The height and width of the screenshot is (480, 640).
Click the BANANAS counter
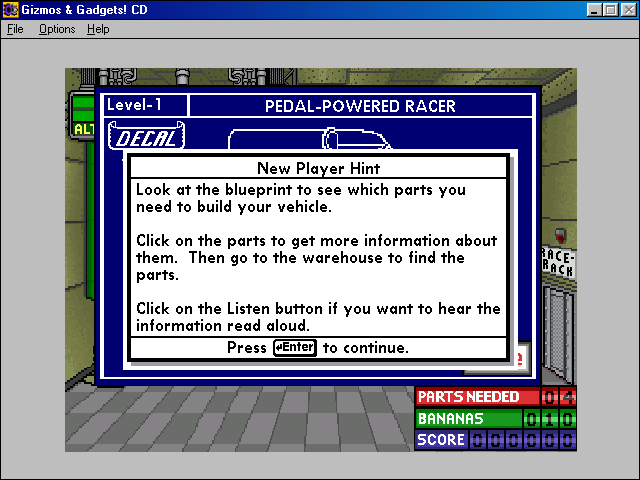(496, 418)
